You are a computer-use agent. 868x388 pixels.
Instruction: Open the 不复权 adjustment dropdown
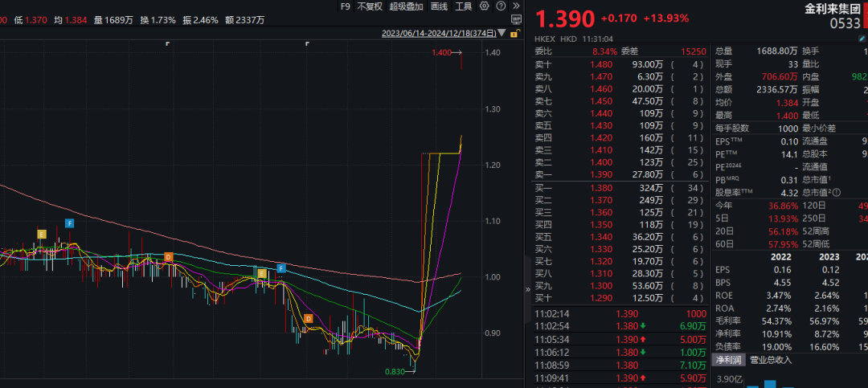[370, 6]
